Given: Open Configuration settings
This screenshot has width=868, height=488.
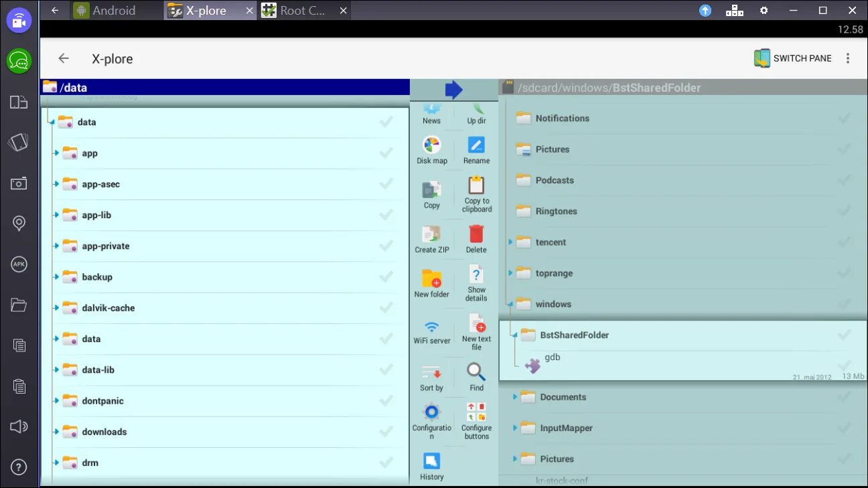Looking at the screenshot, I should click(432, 421).
